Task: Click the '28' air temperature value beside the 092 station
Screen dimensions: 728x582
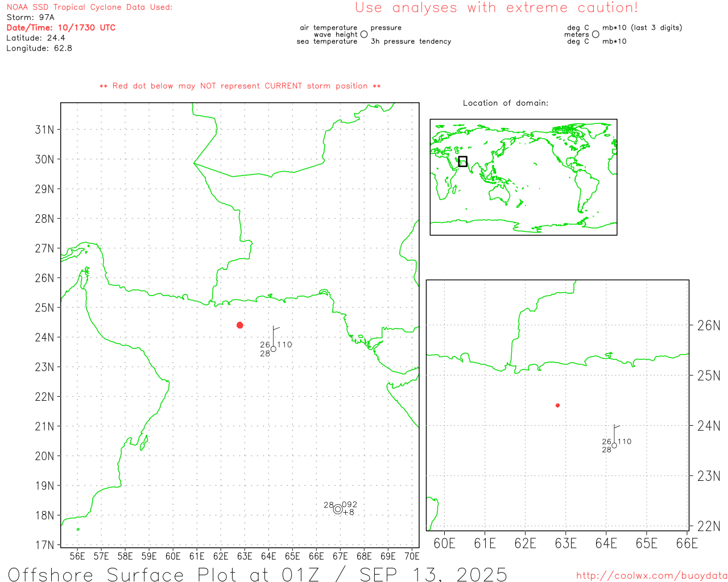Action: click(x=329, y=505)
